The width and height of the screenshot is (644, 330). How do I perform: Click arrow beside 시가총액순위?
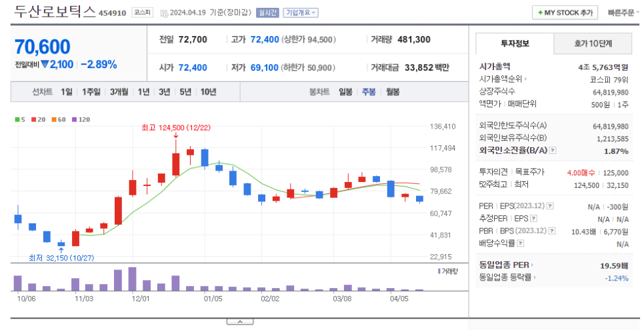click(525, 79)
